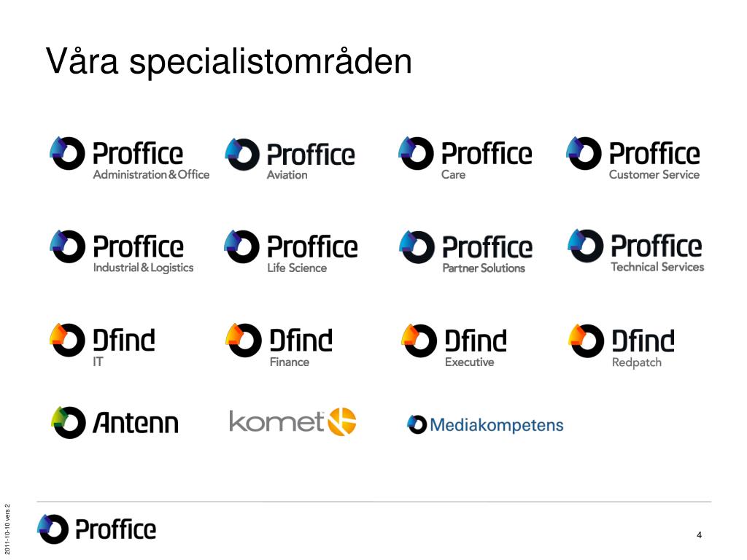
Task: Click the Mediakompetens blue text
Action: coord(496,425)
